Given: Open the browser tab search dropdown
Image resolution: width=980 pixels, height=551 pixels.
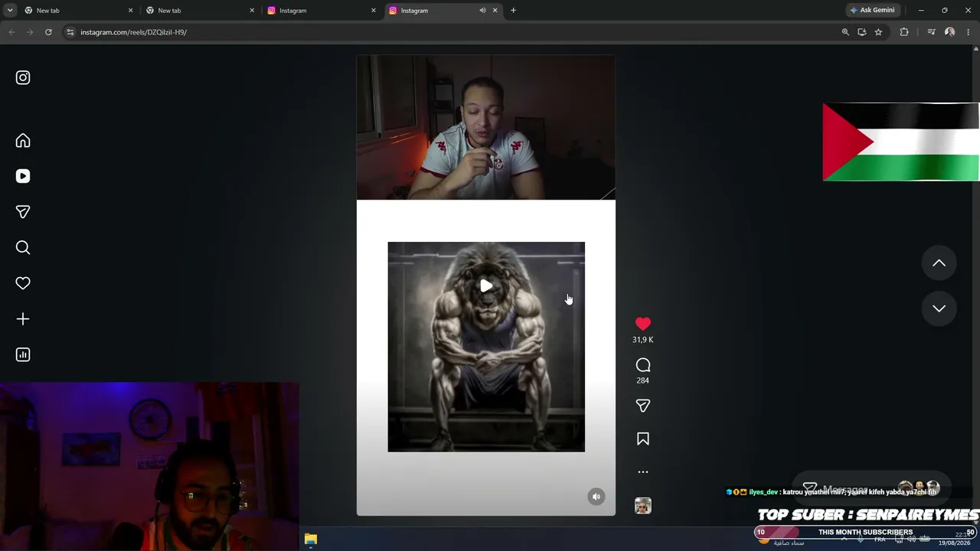Looking at the screenshot, I should coord(10,10).
